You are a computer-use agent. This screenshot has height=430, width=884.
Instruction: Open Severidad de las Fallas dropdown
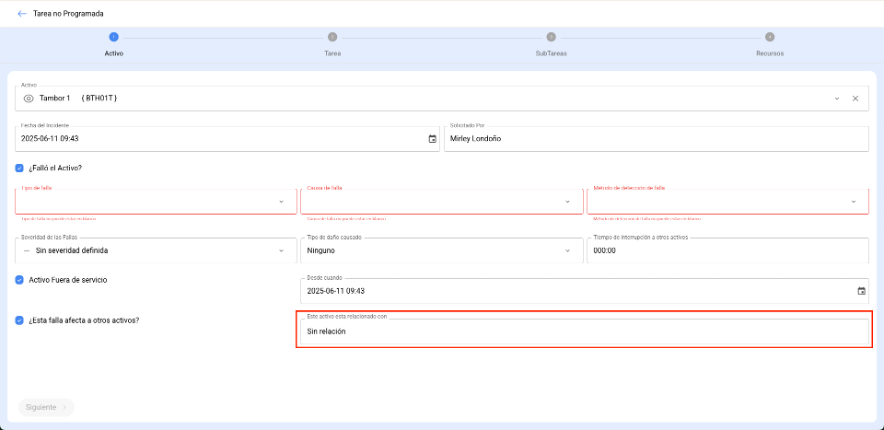click(x=281, y=251)
